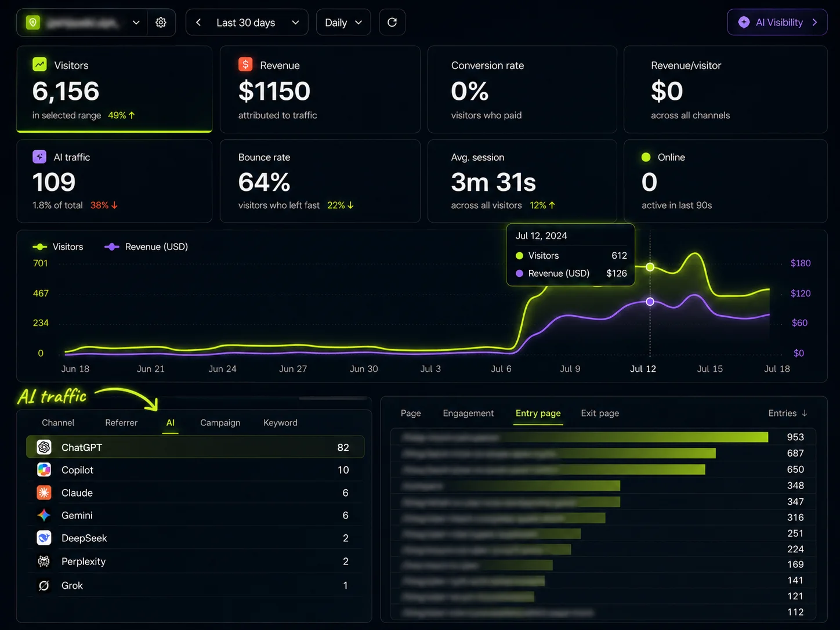Select the Revenue metric card
The image size is (840, 630).
pos(320,89)
